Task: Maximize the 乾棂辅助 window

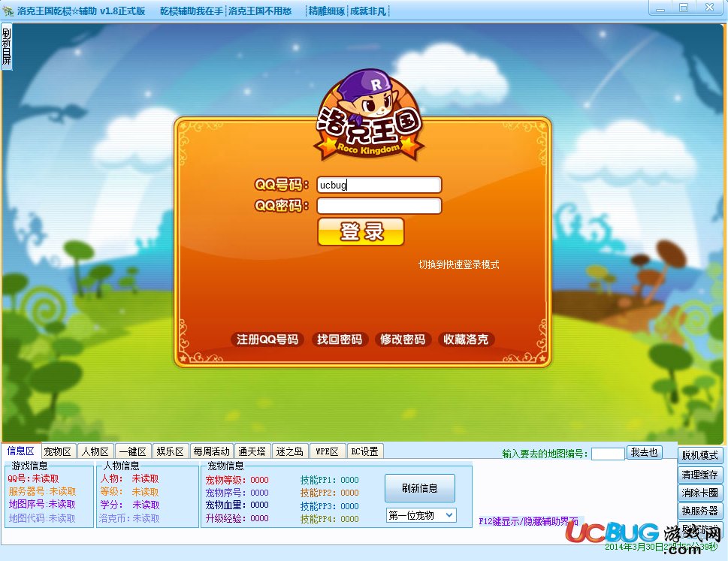Action: (684, 8)
